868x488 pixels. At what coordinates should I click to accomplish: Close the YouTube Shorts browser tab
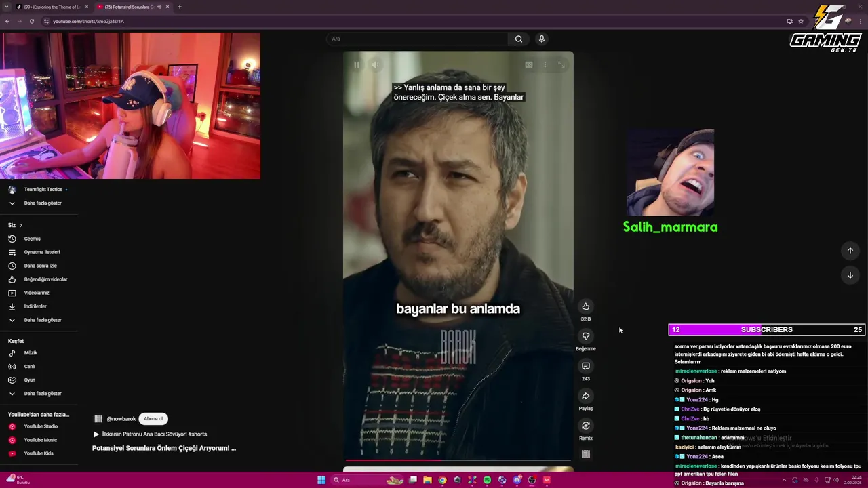click(x=167, y=7)
